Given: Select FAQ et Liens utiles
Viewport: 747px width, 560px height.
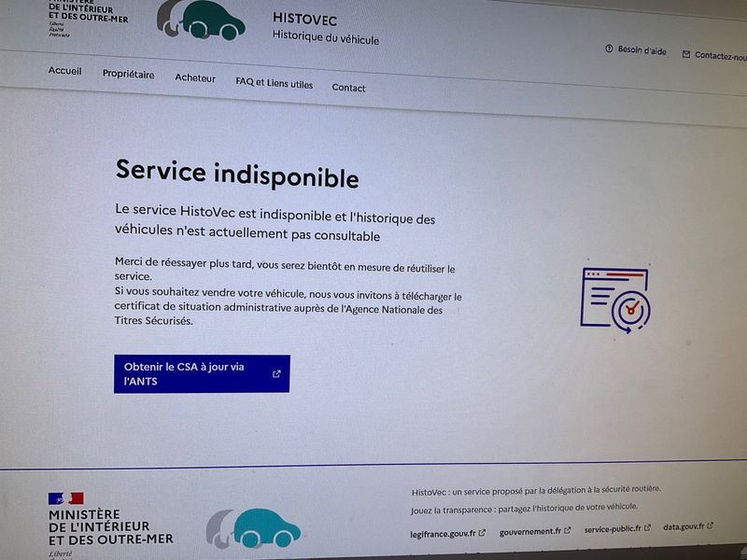Looking at the screenshot, I should (274, 83).
